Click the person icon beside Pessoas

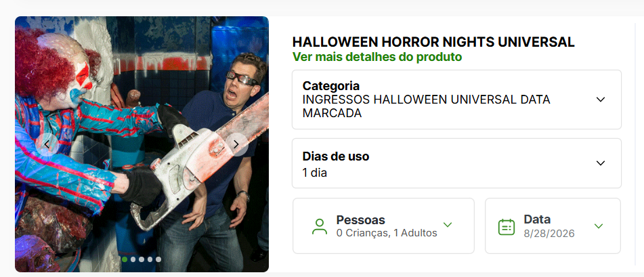click(x=320, y=226)
